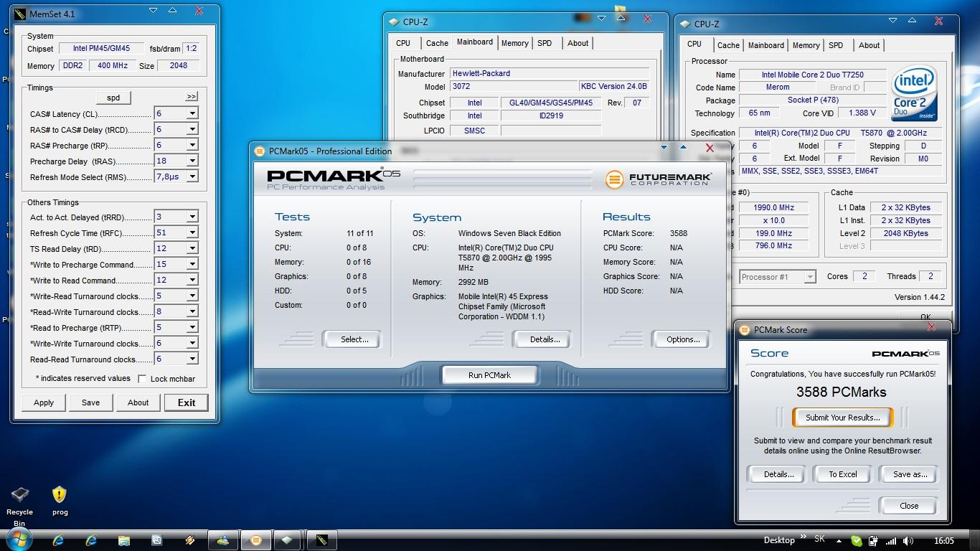Open the volume speaker tray icon

[x=908, y=541]
